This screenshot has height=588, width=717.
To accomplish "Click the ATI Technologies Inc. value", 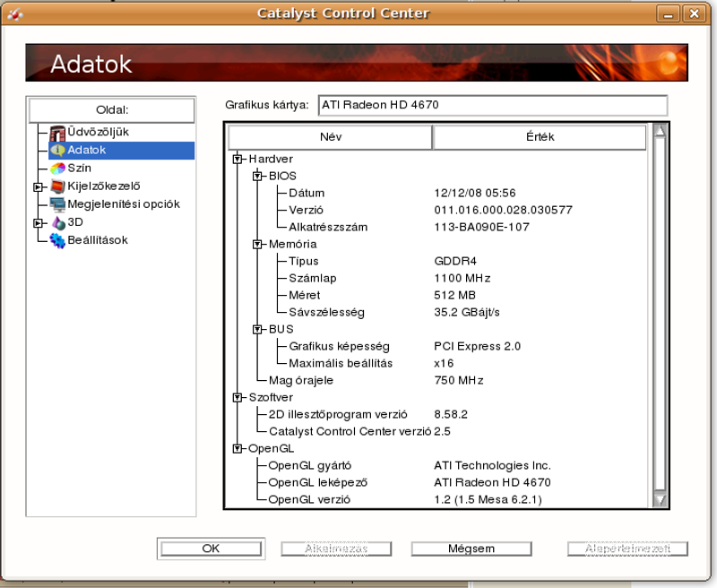I will point(492,465).
